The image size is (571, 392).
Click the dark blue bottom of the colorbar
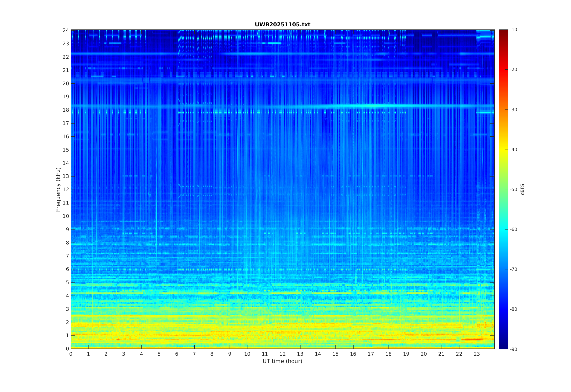pyautogui.click(x=503, y=345)
